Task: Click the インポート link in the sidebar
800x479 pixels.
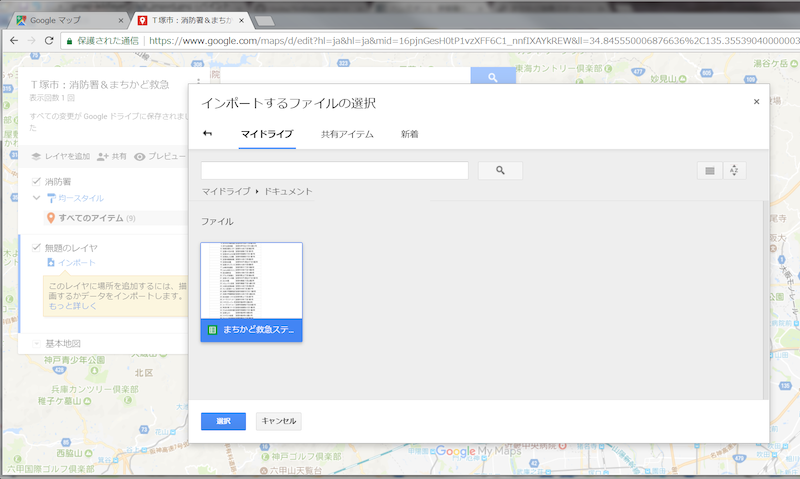Action: [77, 263]
